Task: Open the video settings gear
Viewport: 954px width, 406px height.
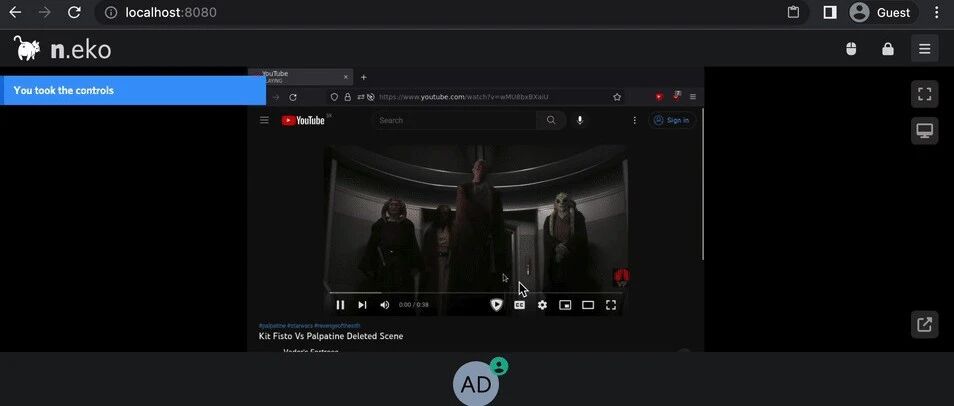Action: tap(542, 305)
